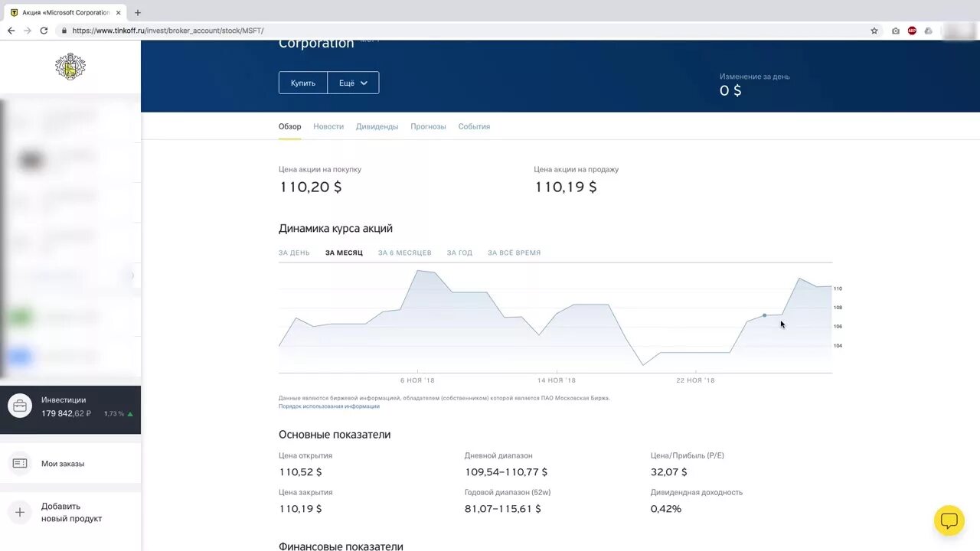Click the Tinkoff crest logo
The image size is (980, 551).
70,67
